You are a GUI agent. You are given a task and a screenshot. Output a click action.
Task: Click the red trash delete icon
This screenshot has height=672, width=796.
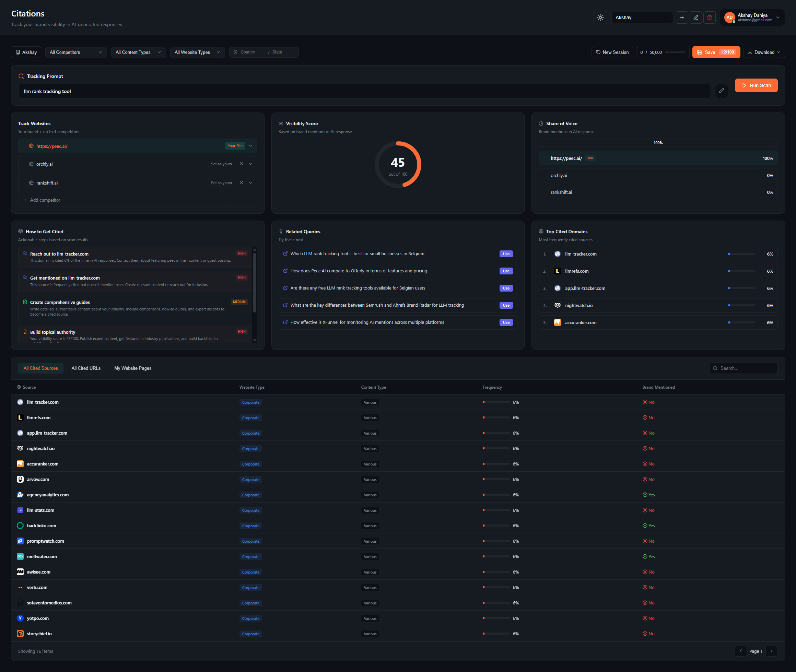(x=709, y=17)
